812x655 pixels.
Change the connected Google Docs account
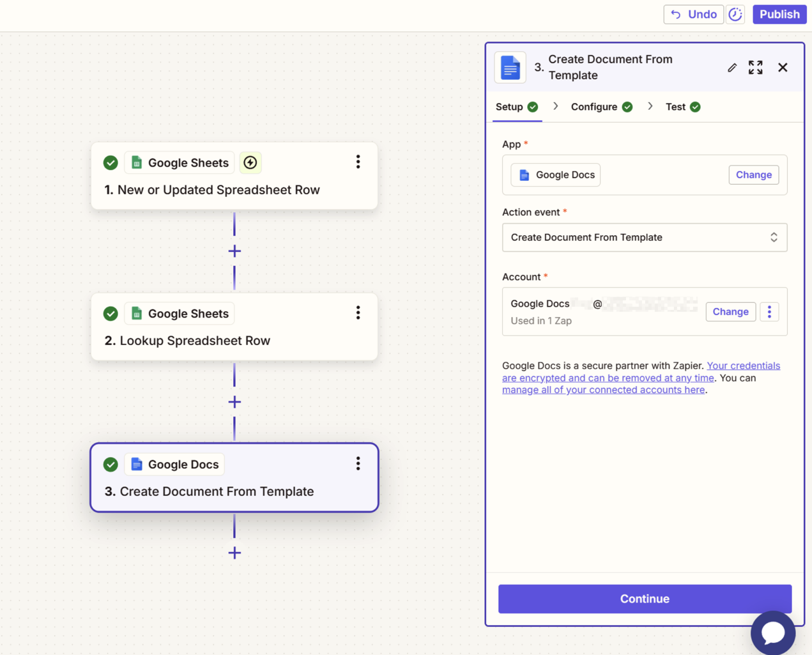pyautogui.click(x=731, y=312)
